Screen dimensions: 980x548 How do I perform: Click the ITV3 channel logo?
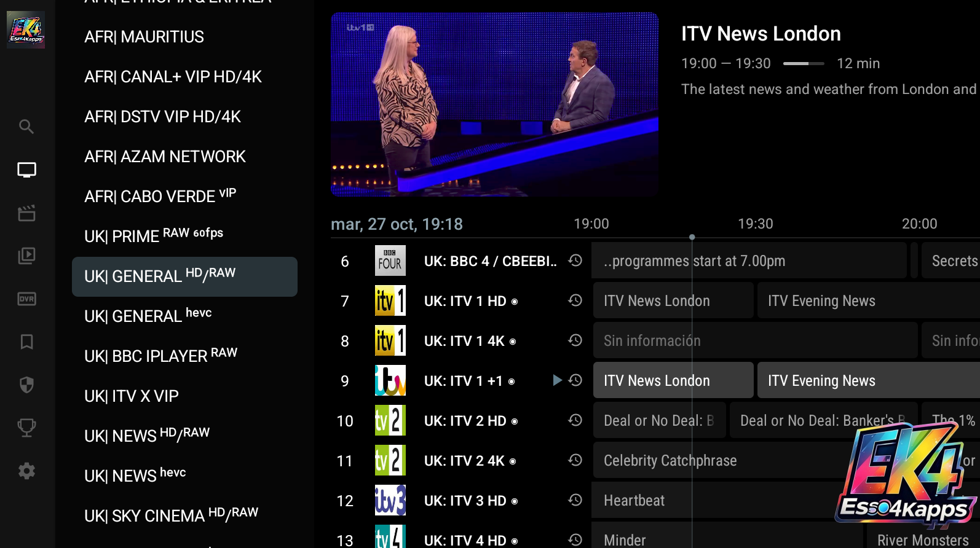[x=390, y=500]
